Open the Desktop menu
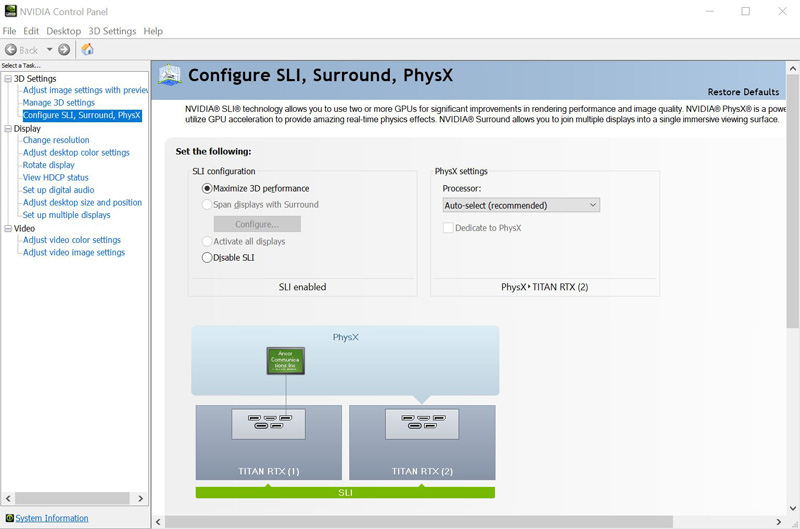 [64, 31]
